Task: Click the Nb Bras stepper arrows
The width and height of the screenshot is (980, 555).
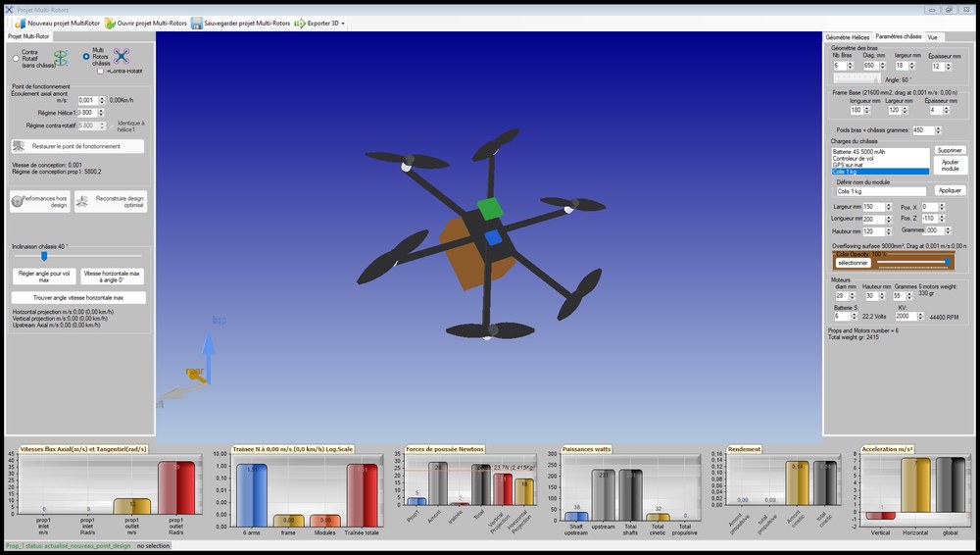Action: tap(850, 66)
